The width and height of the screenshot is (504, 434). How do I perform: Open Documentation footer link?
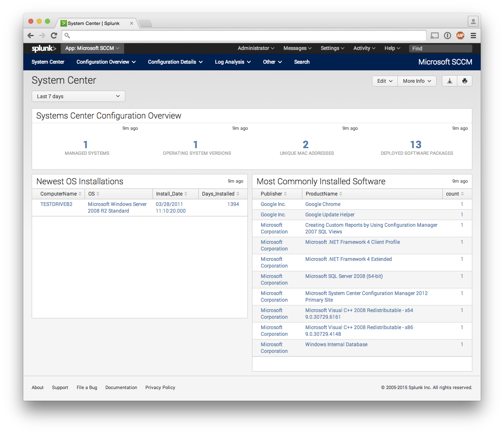tap(121, 387)
